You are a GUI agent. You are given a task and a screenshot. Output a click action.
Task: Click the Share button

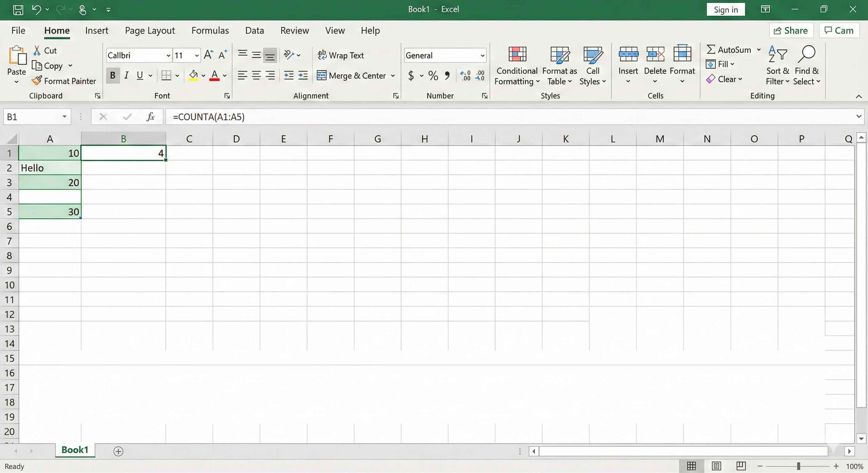click(x=791, y=30)
